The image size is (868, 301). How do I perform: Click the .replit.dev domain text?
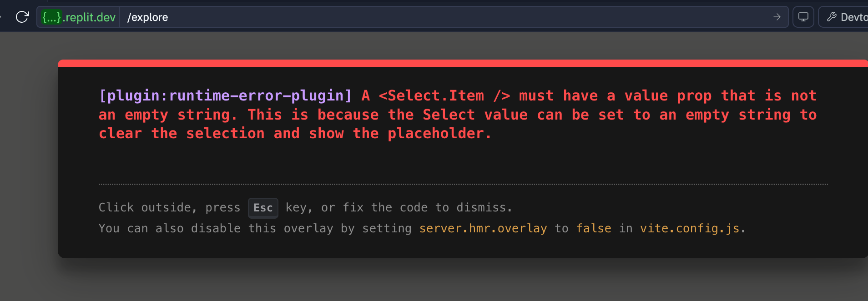coord(90,17)
